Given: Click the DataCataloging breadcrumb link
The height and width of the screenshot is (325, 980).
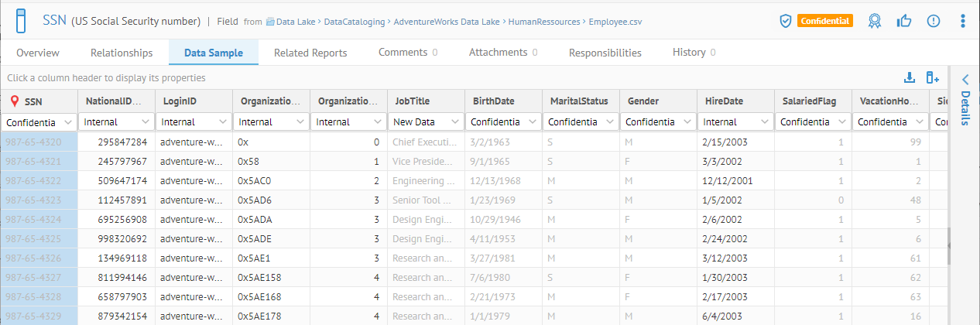Looking at the screenshot, I should point(354,22).
